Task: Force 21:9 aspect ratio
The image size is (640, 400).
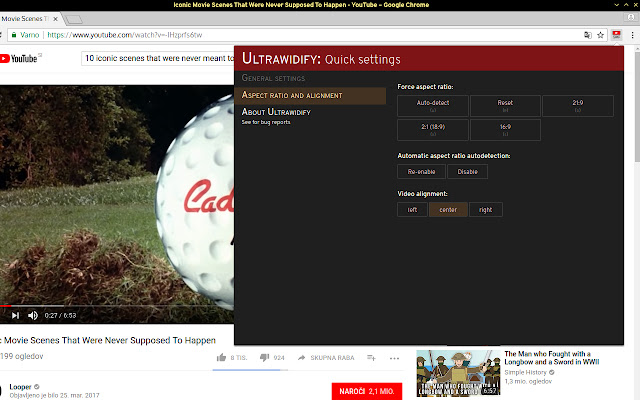Action: [578, 106]
